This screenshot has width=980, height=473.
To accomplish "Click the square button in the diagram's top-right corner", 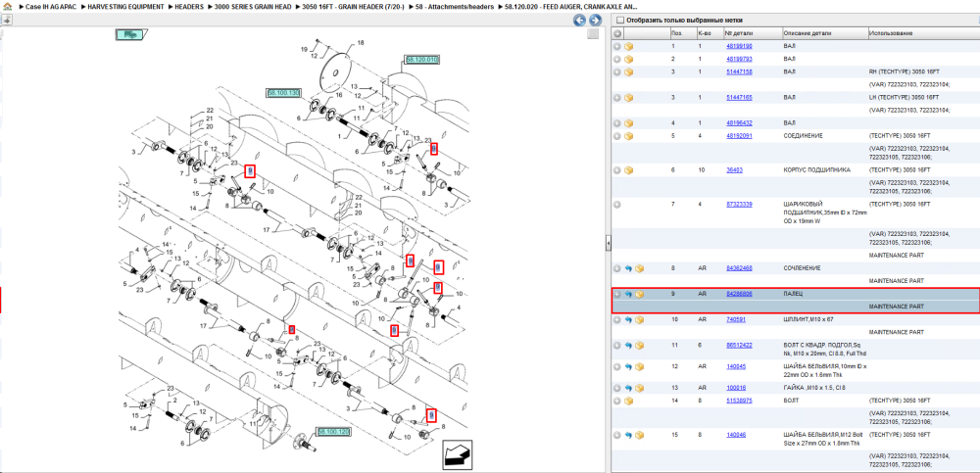I will [593, 34].
